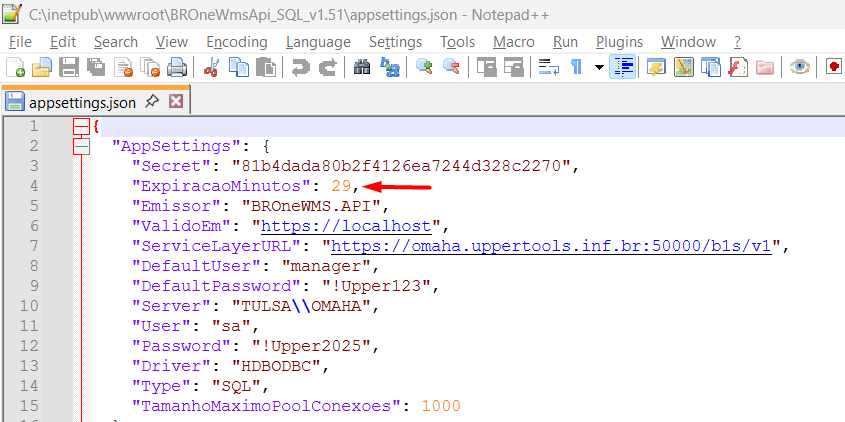The image size is (845, 422).
Task: Open the Search menu
Action: (x=116, y=42)
